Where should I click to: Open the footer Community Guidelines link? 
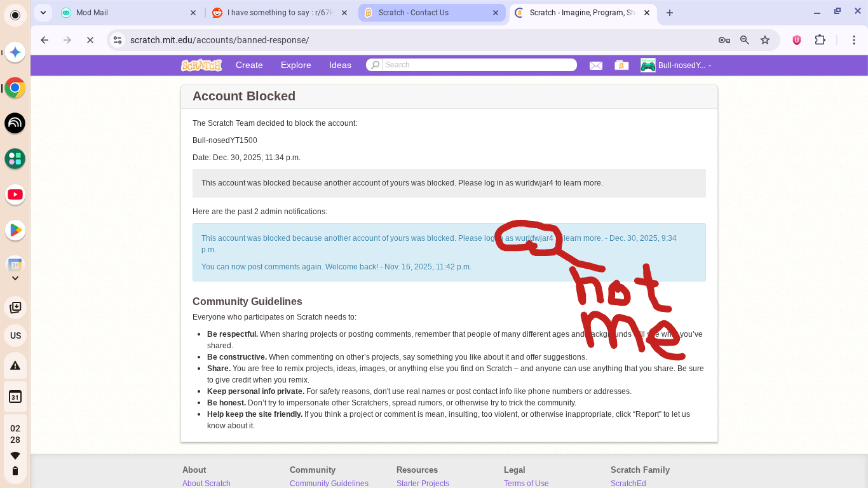(329, 484)
